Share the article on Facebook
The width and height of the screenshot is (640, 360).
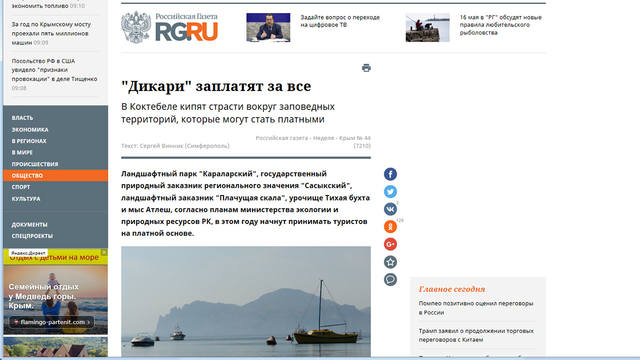[390, 174]
